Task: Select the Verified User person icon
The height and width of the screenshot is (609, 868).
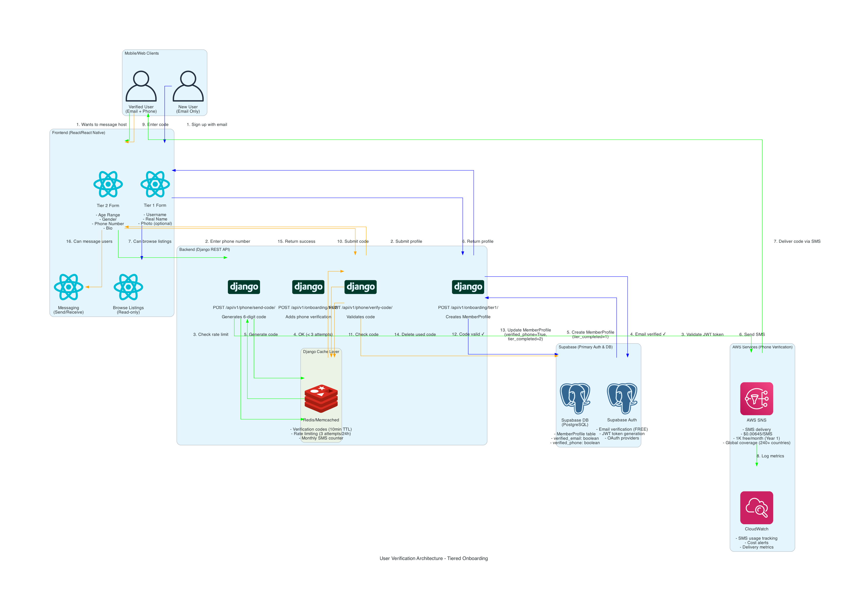Action: tap(141, 86)
